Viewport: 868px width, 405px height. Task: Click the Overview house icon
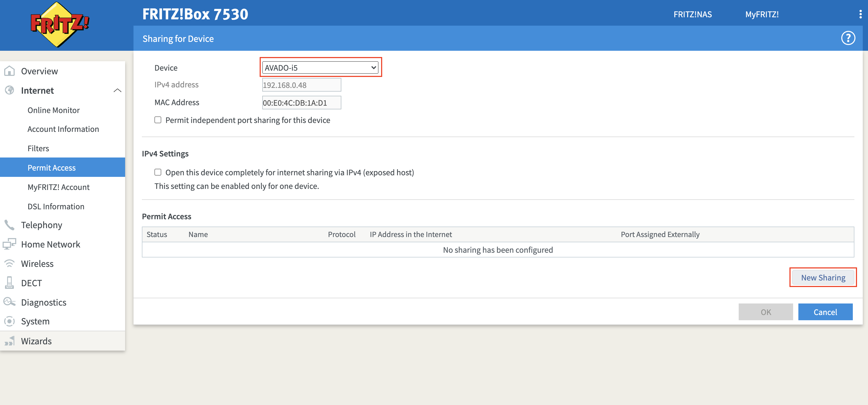(x=9, y=71)
